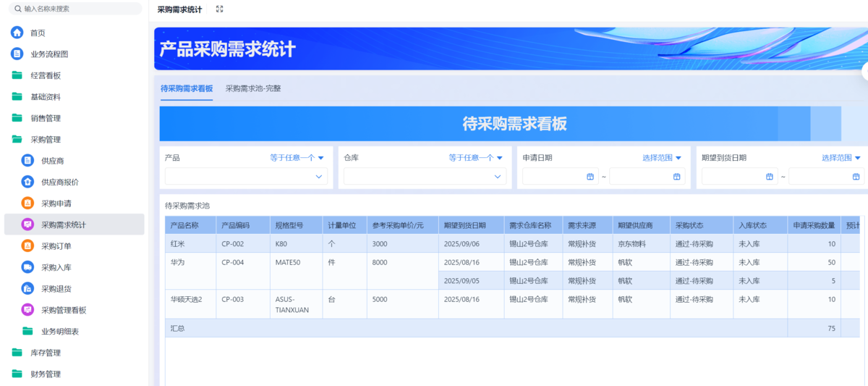
Task: Click the 2025/09/05 delivery date cell
Action: tap(471, 280)
